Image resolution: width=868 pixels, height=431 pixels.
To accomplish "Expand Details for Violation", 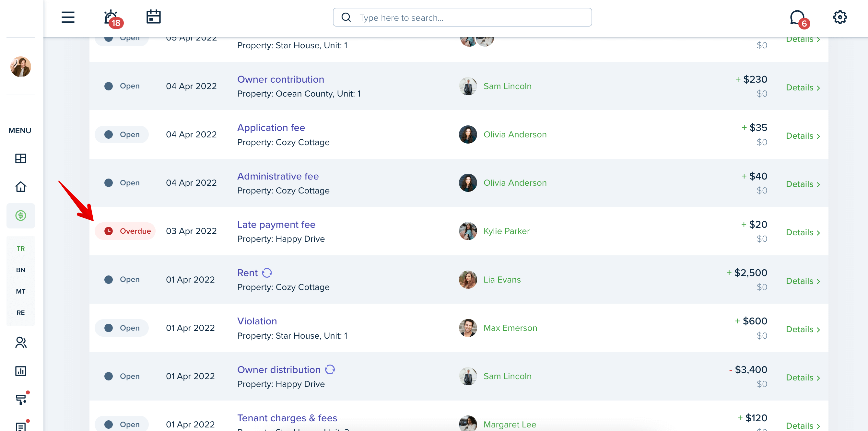I will (x=803, y=329).
